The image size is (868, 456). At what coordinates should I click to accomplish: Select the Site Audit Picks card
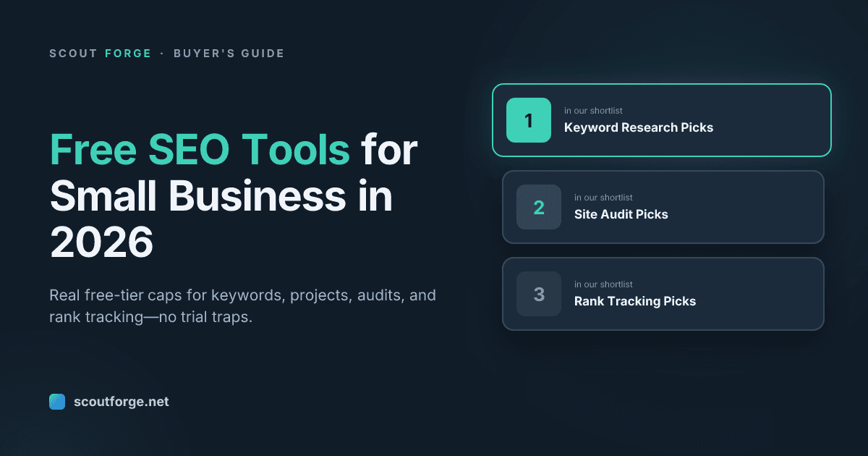click(663, 207)
